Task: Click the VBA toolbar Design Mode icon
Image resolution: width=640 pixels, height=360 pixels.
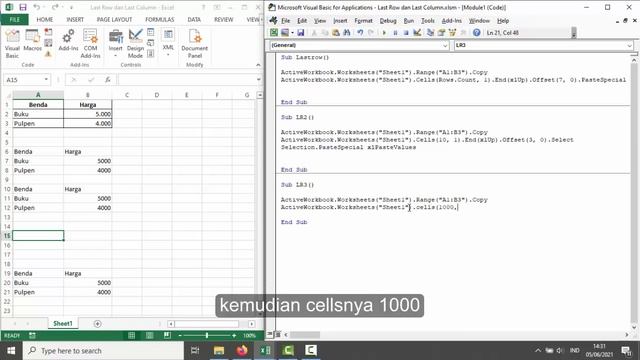Action: [x=417, y=33]
